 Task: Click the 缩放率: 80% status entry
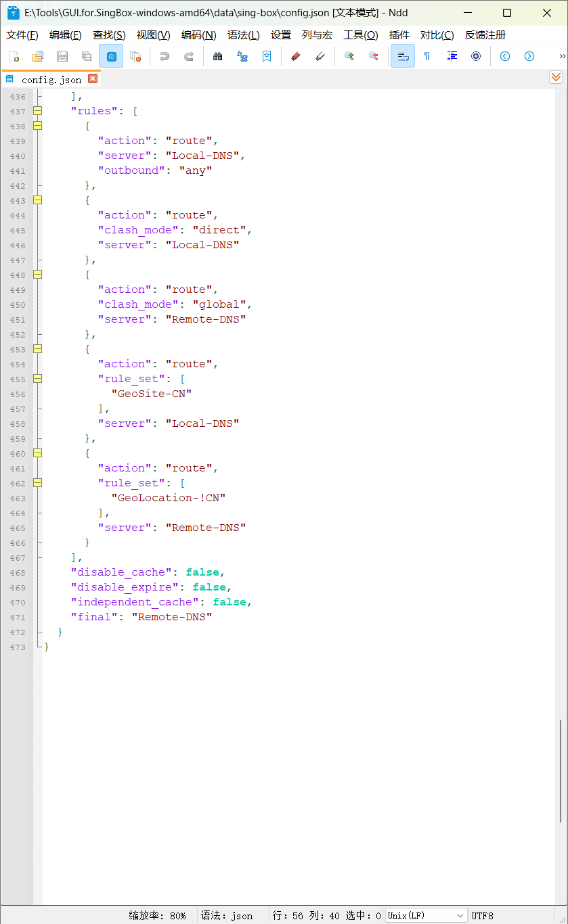pos(158,915)
